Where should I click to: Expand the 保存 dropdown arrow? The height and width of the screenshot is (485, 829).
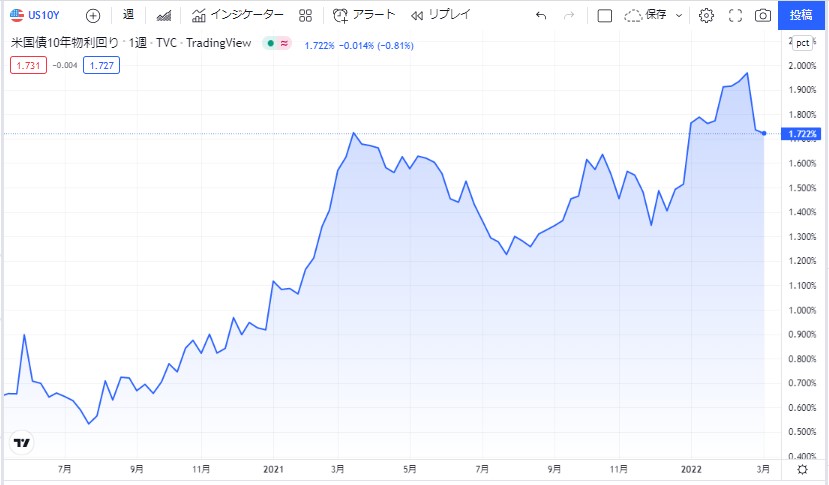click(x=680, y=15)
